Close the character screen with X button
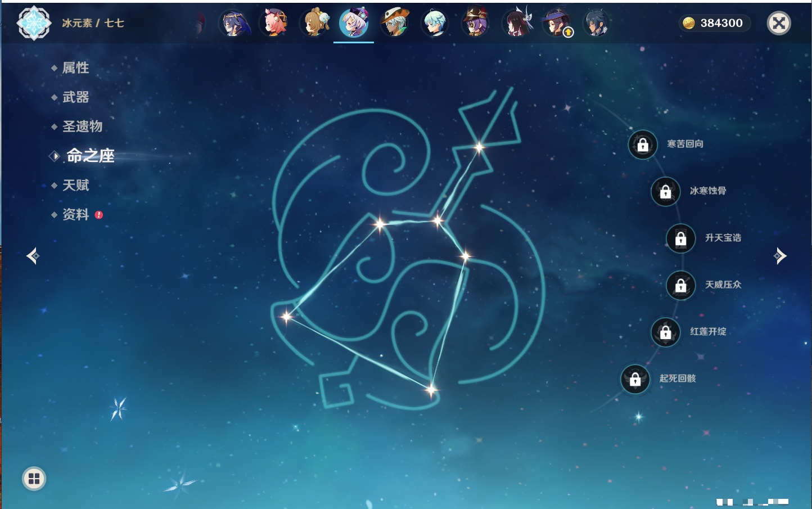This screenshot has height=509, width=812. [779, 23]
